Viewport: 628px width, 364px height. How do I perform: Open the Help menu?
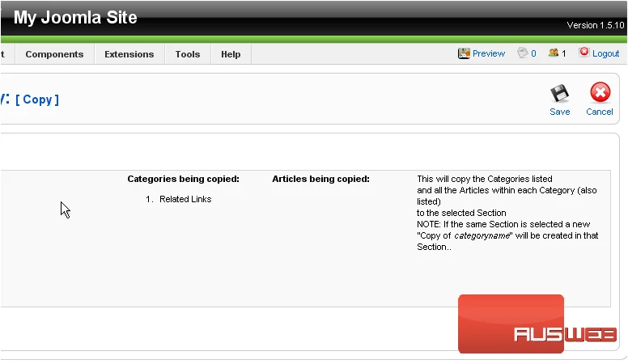[x=231, y=54]
